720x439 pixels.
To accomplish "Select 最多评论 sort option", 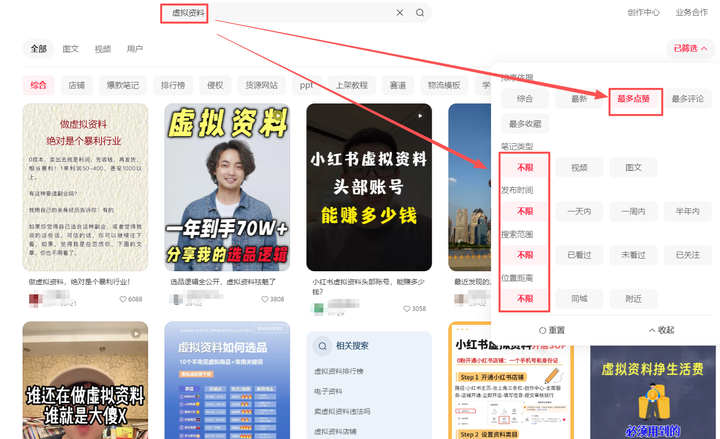I will pos(687,99).
